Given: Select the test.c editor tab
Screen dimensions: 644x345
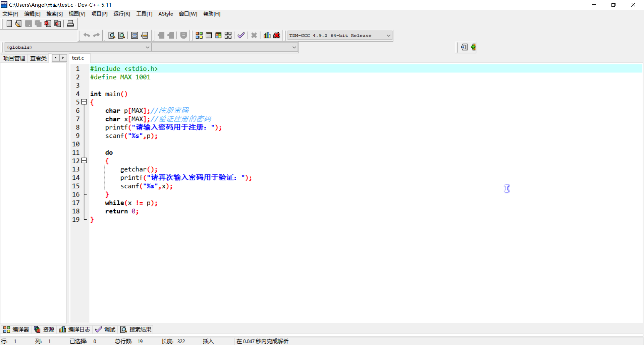Looking at the screenshot, I should (x=78, y=58).
